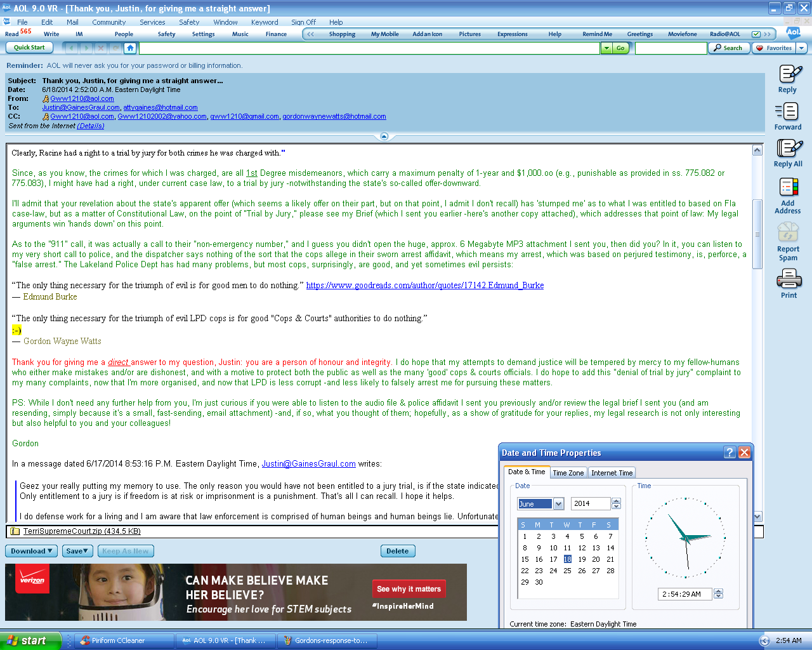
Task: Open the Keyword menu in the menu bar
Action: tap(265, 22)
